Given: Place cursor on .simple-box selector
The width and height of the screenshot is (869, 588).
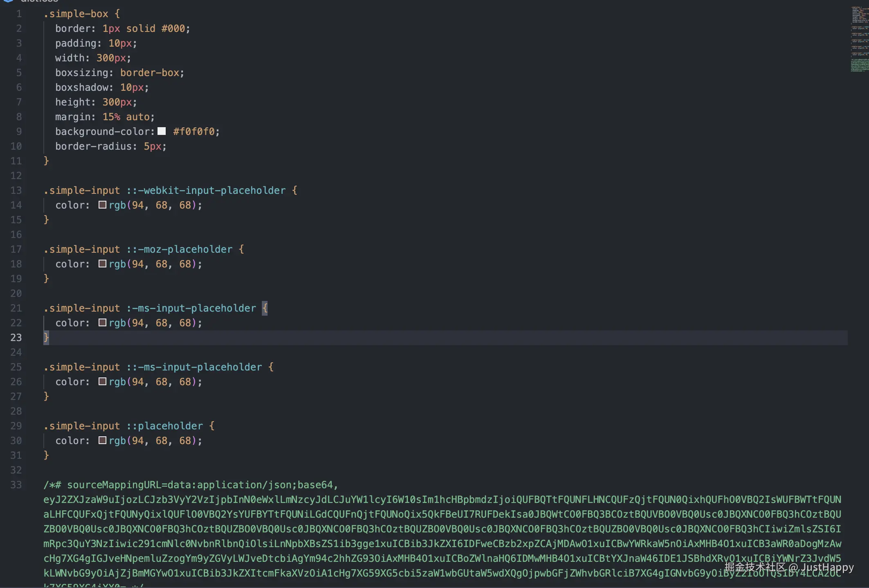Looking at the screenshot, I should click(76, 14).
